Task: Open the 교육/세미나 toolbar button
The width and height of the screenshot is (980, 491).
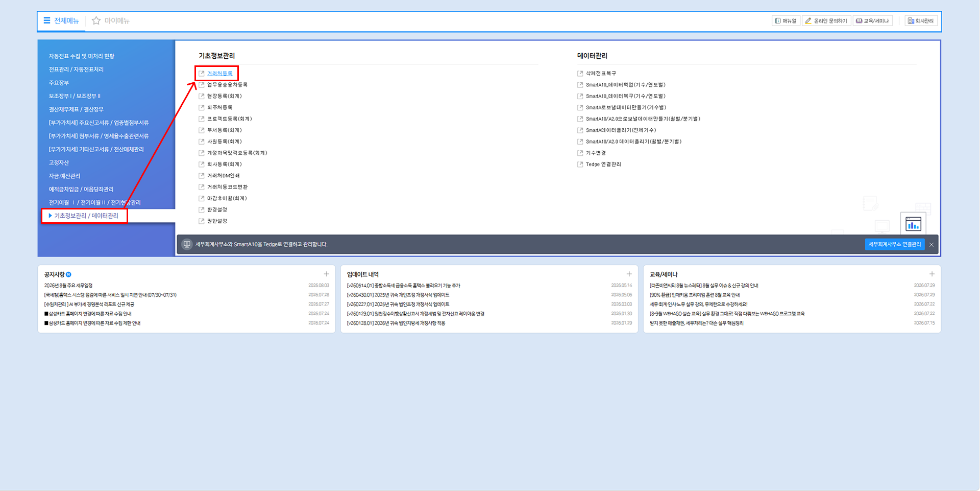Action: 872,21
